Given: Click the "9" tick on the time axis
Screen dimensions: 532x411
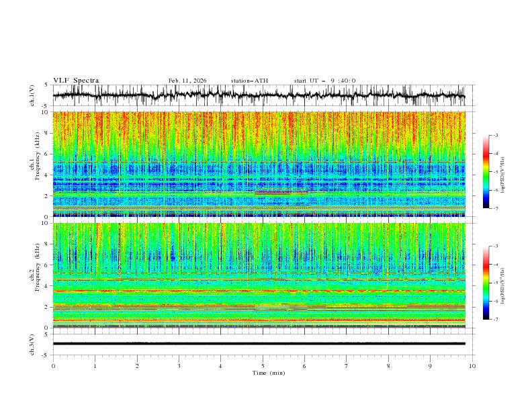Looking at the screenshot, I should point(430,366).
